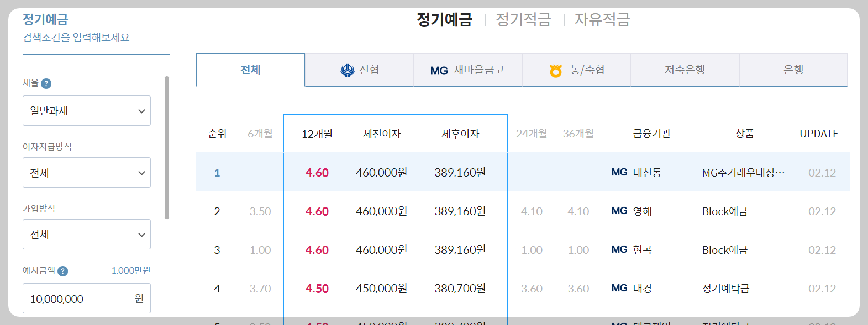868x325 pixels.
Task: Switch to 정기적금 product type
Action: pyautogui.click(x=523, y=20)
